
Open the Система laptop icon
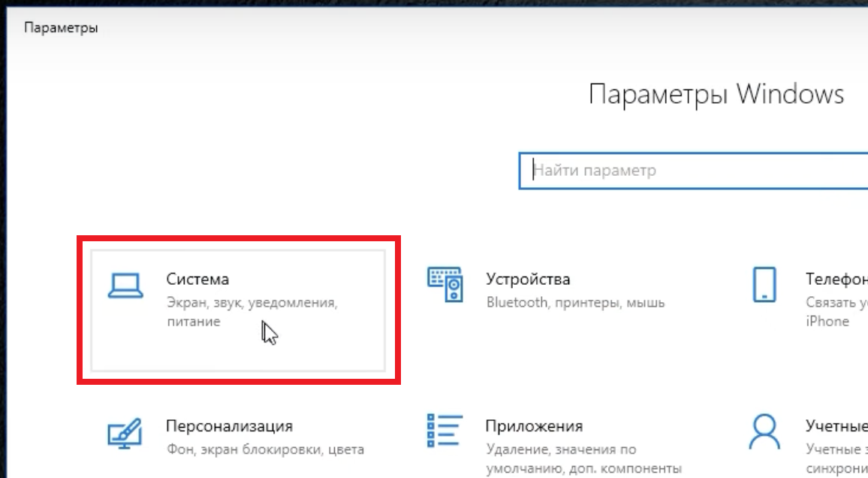pyautogui.click(x=125, y=286)
